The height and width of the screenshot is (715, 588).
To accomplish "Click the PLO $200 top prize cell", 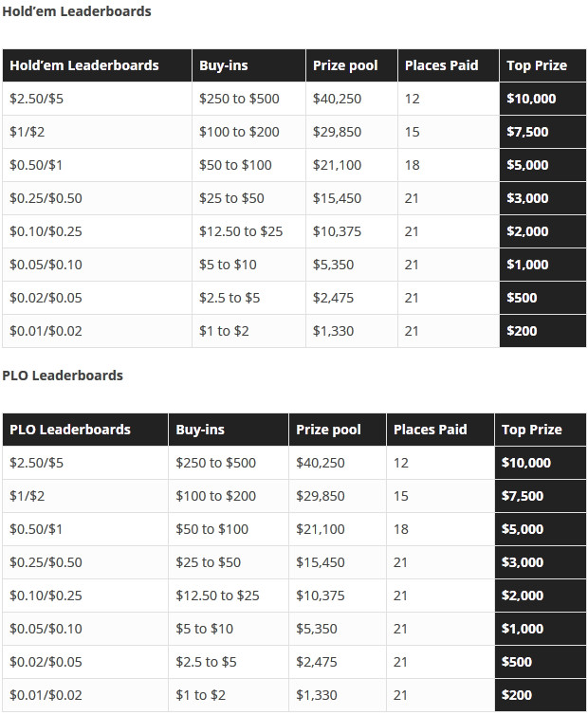I will 540,695.
